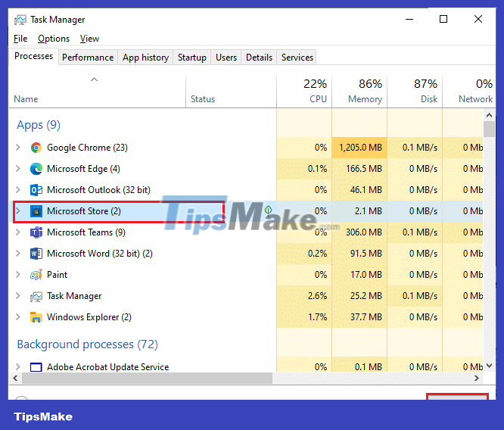Viewport: 504px width, 430px height.
Task: Click the Windows Explorer folder icon
Action: [36, 317]
